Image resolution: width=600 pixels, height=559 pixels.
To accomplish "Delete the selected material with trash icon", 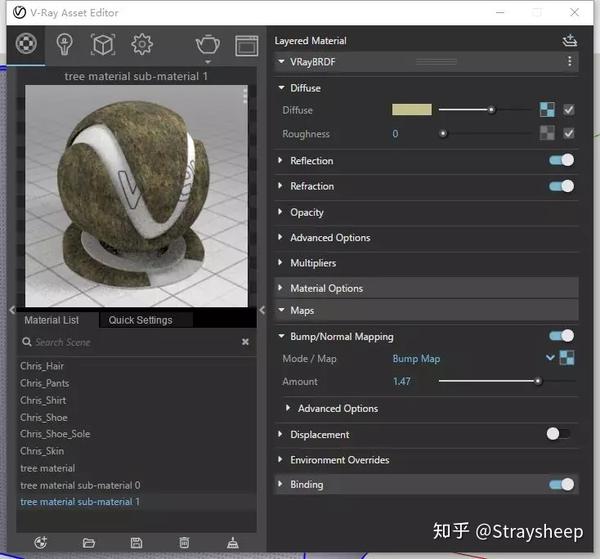I will (x=184, y=543).
